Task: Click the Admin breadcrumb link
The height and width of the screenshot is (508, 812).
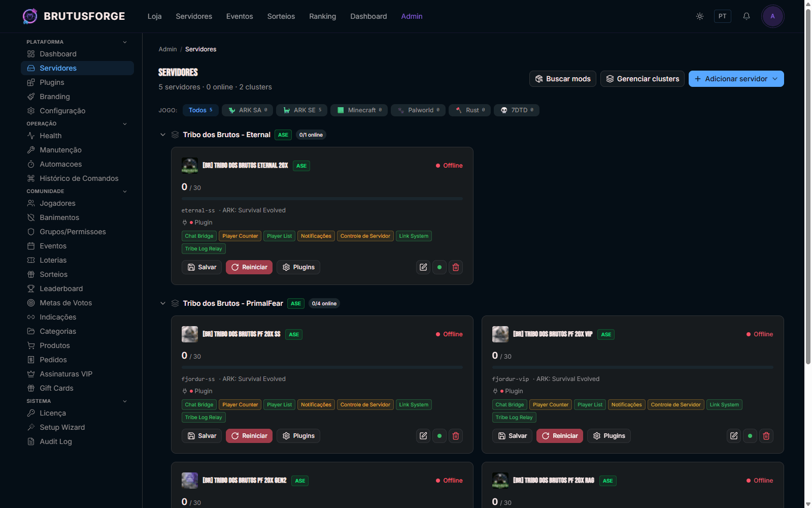Action: 167,49
